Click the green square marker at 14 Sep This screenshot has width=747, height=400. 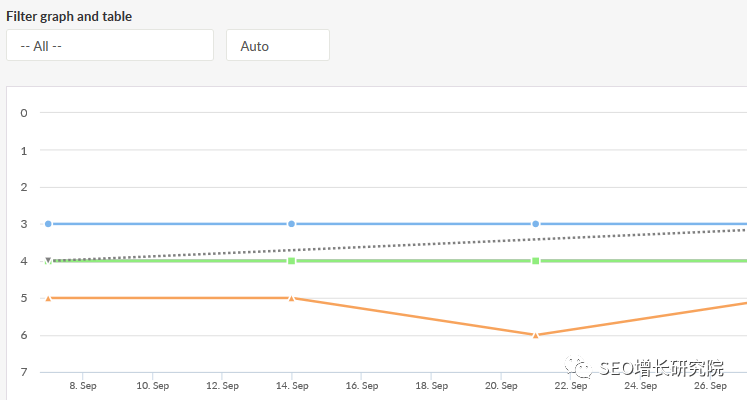[291, 261]
